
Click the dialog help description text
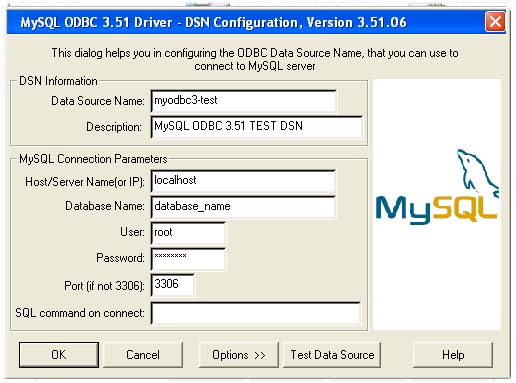coord(255,60)
